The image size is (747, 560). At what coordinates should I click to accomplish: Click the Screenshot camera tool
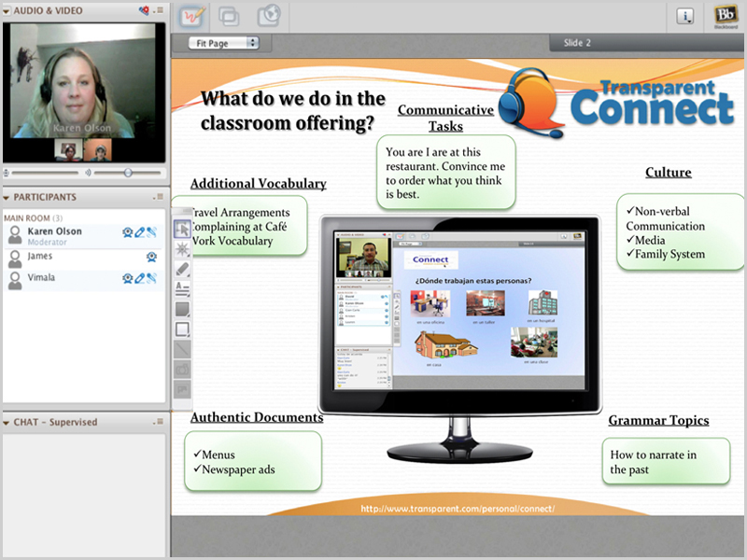pyautogui.click(x=182, y=369)
